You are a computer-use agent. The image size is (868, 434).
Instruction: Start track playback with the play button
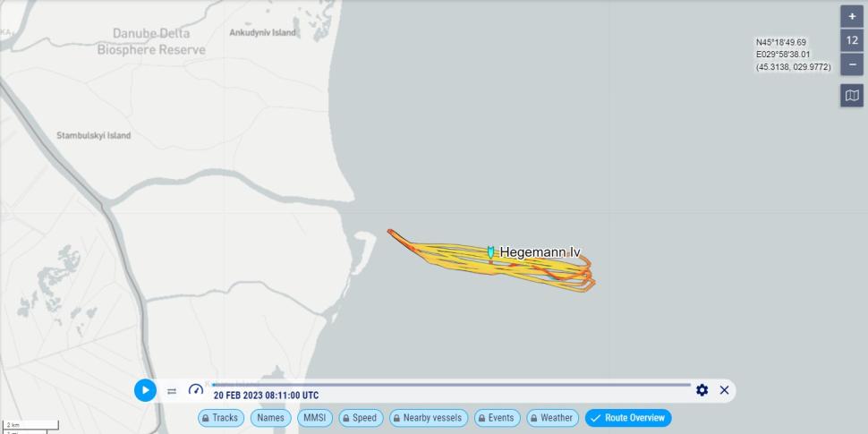[145, 390]
